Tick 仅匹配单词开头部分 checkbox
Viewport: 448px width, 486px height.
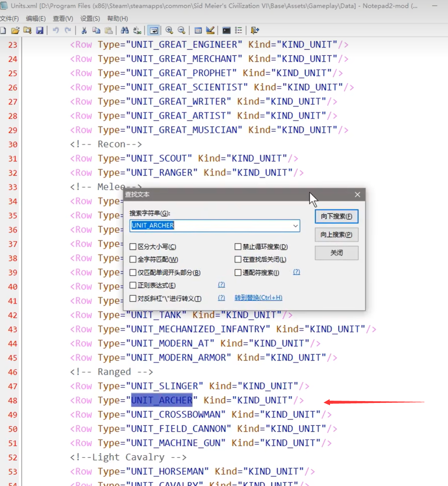133,272
